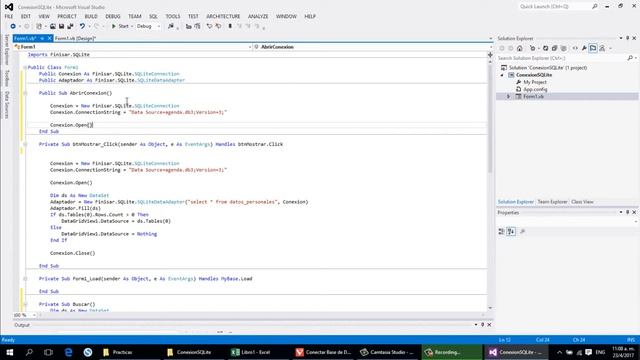
Task: Toggle Show All Files in Solution Explorer
Action: coord(564,48)
